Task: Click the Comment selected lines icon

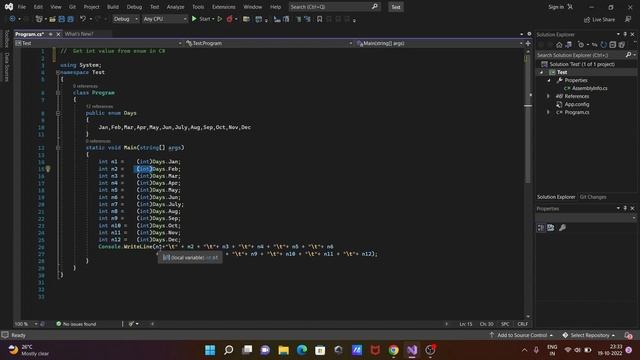Action: 298,19
